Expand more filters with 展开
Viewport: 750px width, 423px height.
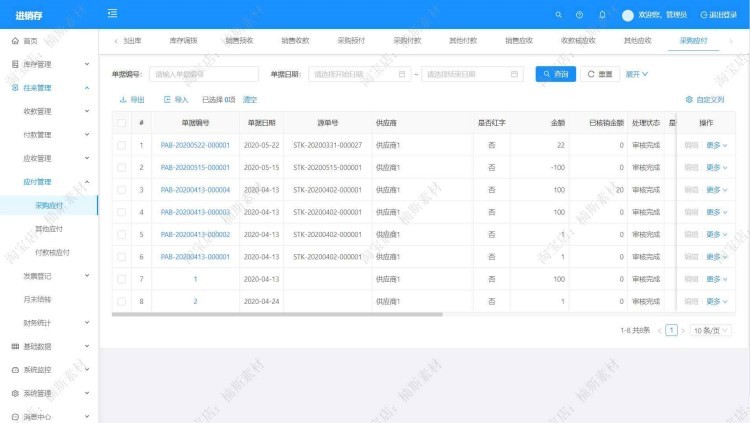pyautogui.click(x=637, y=74)
